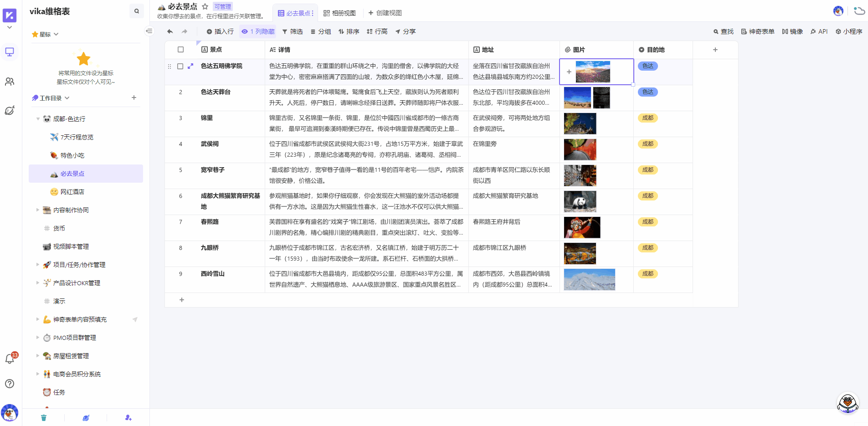The height and width of the screenshot is (426, 868).
Task: Check the 色达五明佛学院 row checkbox
Action: 180,66
